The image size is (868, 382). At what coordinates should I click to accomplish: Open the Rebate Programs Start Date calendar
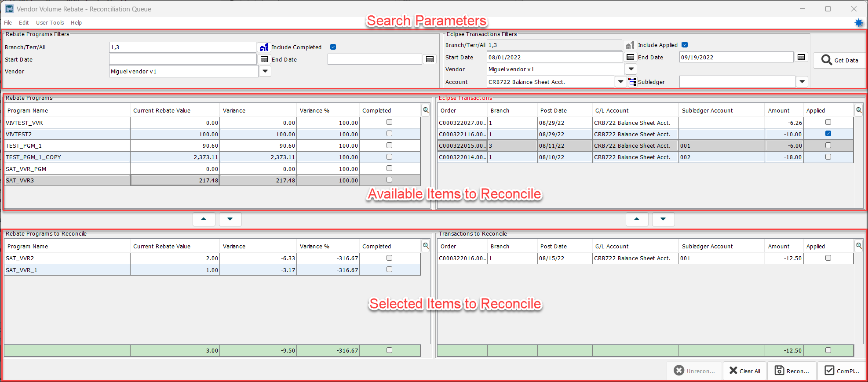264,59
